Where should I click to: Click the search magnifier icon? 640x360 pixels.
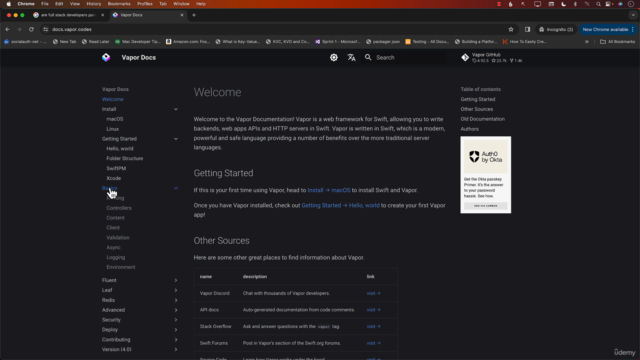[368, 58]
